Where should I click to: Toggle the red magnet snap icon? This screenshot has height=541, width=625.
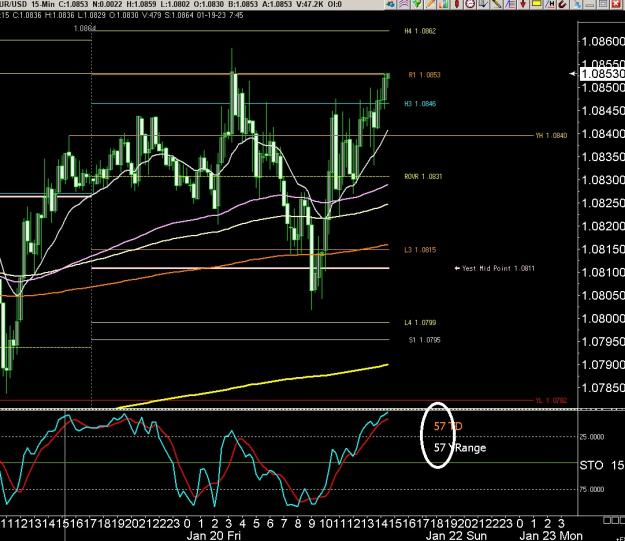[563, 4]
